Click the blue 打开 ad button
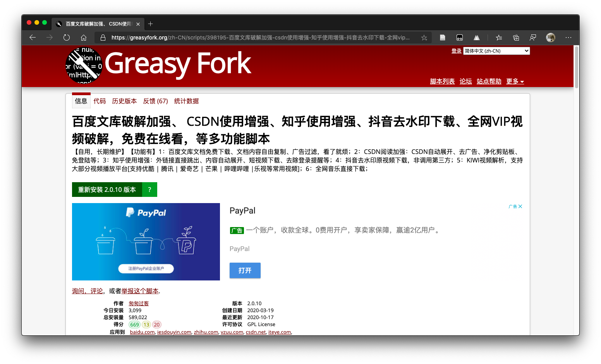The height and width of the screenshot is (364, 601). (x=245, y=270)
